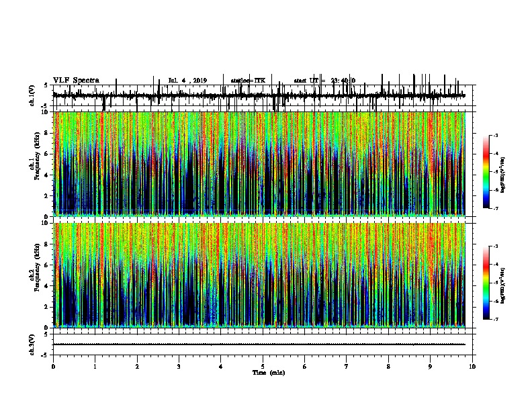Viewport: 532px width, 411px height.
Task: Click the "-7" value on ch.1 color bar
Action: click(x=496, y=208)
